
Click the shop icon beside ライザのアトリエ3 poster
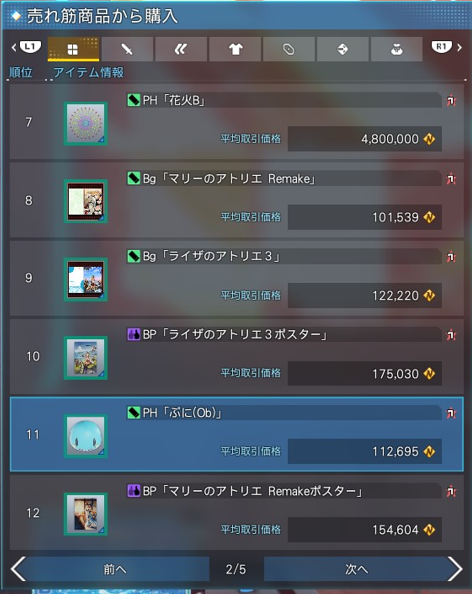[x=451, y=335]
